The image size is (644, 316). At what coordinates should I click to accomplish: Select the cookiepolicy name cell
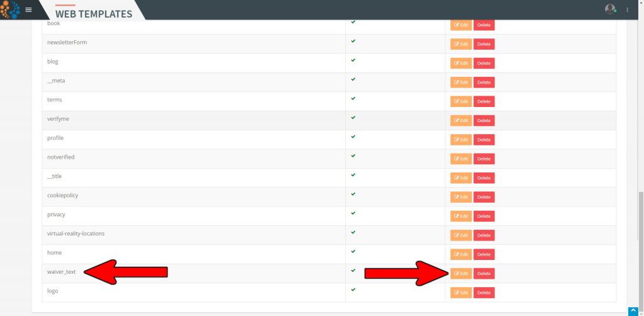194,197
